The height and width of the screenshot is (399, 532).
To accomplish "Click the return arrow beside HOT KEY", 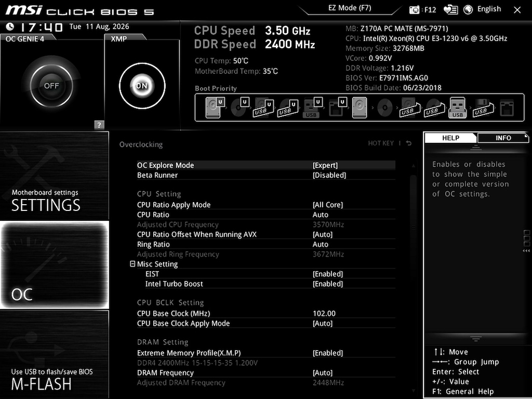I will click(x=409, y=143).
